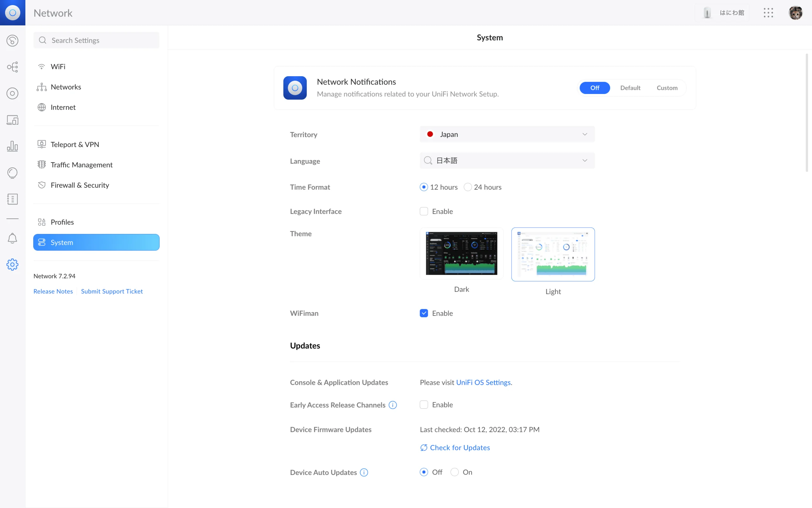Open the user profile avatar
This screenshot has height=508, width=812.
[x=795, y=13]
